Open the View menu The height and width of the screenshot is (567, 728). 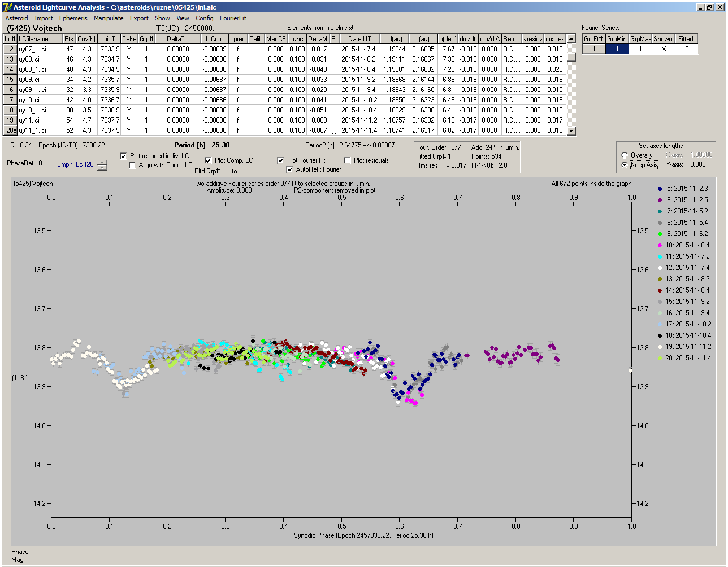pos(183,18)
